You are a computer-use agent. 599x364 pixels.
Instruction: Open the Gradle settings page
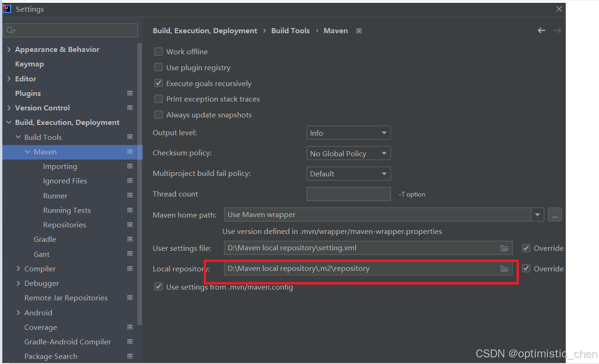tap(45, 239)
